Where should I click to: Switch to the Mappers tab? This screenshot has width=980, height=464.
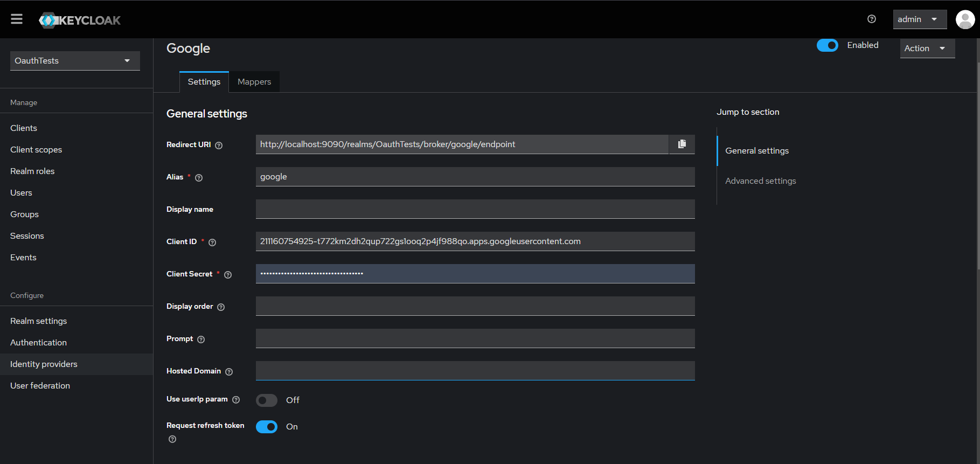point(254,82)
